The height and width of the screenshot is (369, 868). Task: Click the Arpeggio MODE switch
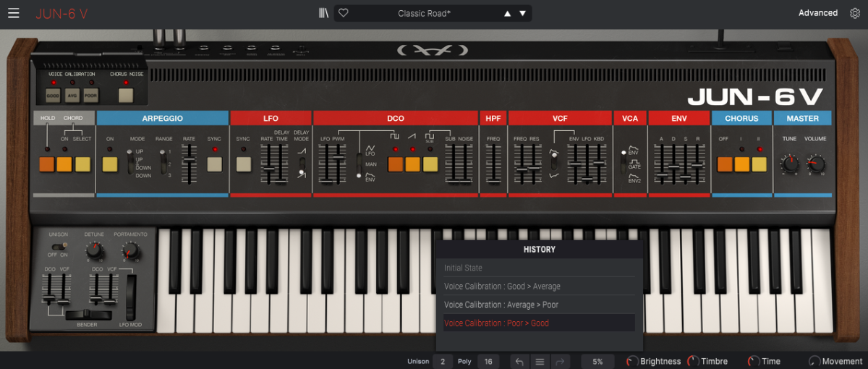coord(130,164)
